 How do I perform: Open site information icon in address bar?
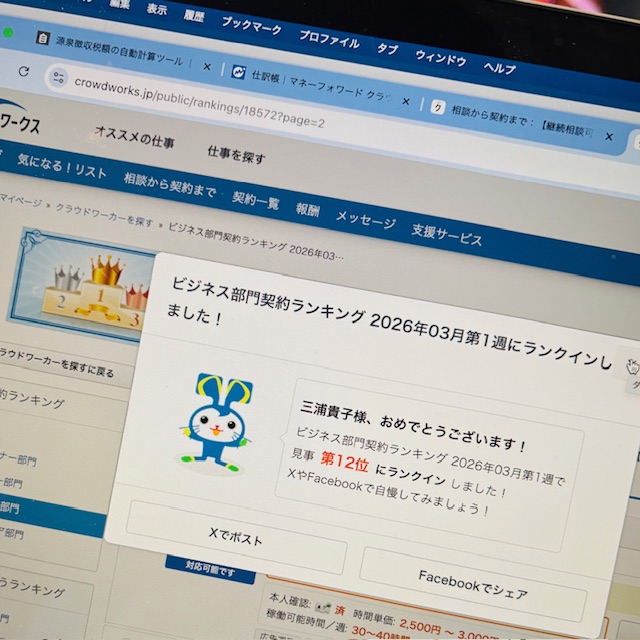coord(58,78)
